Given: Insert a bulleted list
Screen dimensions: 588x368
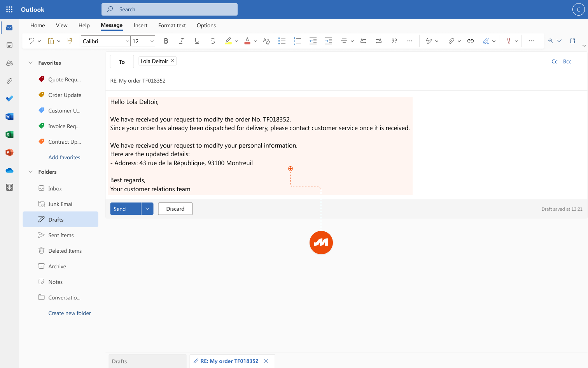Looking at the screenshot, I should click(x=282, y=41).
